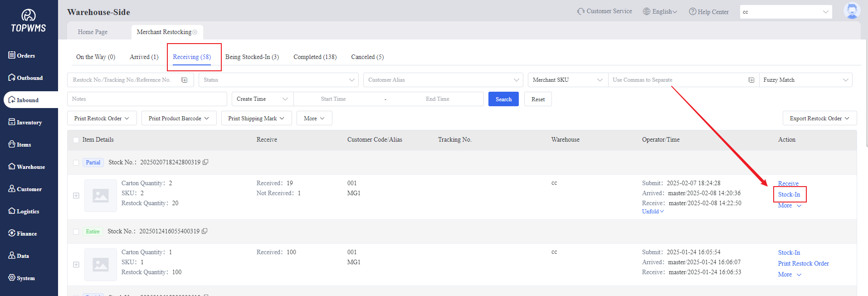Click the Help Center question mark icon

(692, 12)
